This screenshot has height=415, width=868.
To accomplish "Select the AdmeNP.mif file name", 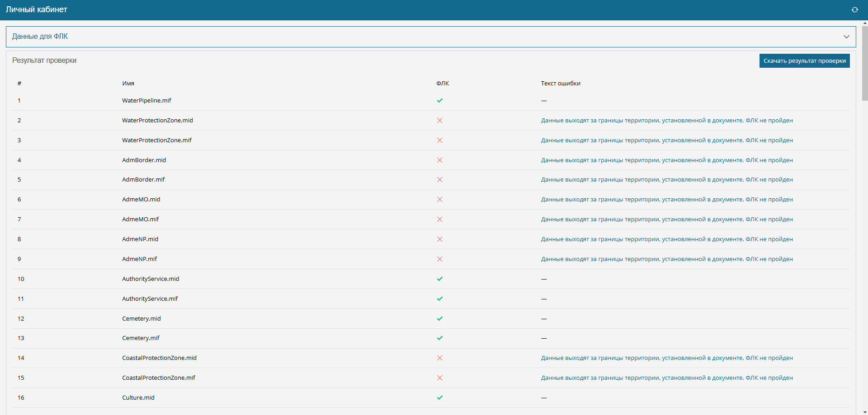I will point(139,259).
